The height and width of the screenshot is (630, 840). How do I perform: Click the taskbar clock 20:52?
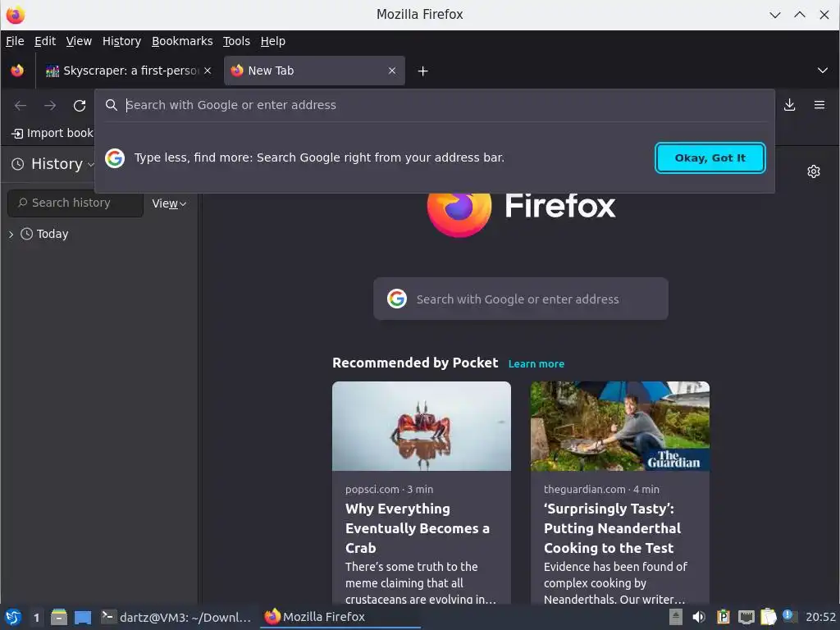pyautogui.click(x=820, y=617)
